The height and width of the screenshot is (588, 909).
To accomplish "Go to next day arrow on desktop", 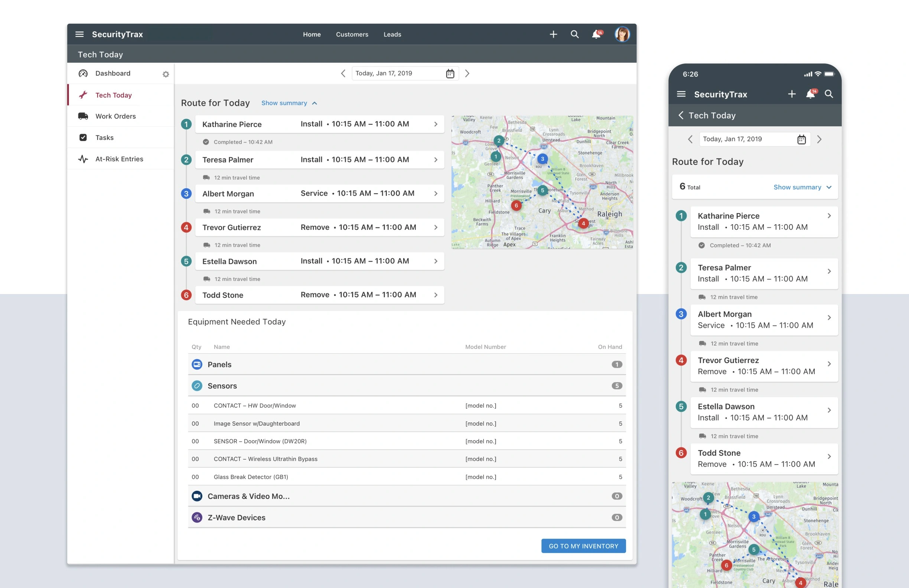I will tap(467, 73).
